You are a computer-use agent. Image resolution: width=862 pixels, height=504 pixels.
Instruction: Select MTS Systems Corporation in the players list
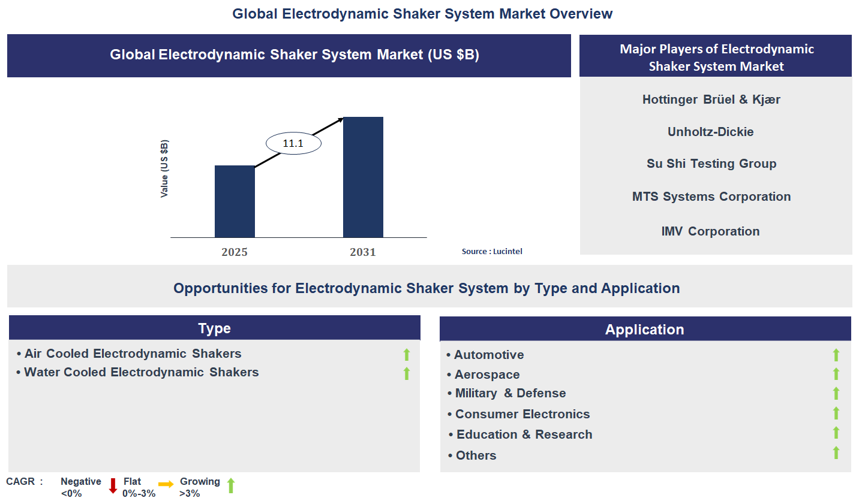tap(711, 196)
